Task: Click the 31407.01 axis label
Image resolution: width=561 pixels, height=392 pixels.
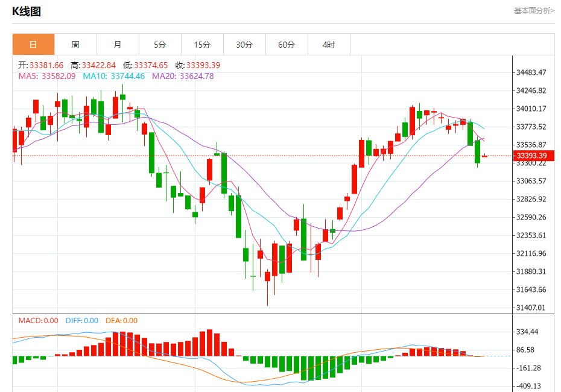Action: point(531,308)
